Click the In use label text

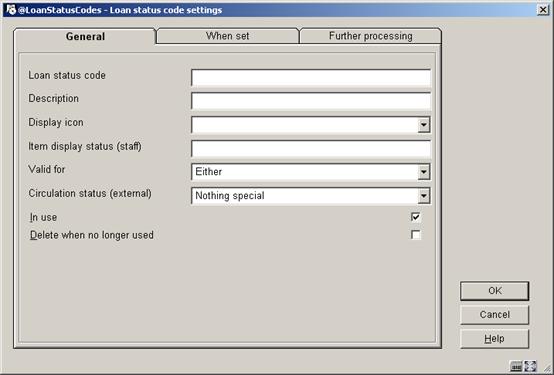(x=43, y=217)
